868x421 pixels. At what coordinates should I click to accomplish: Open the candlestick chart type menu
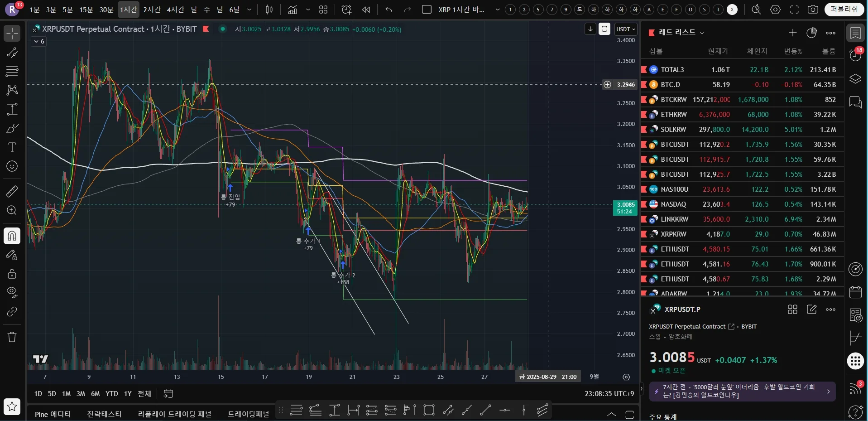click(269, 10)
